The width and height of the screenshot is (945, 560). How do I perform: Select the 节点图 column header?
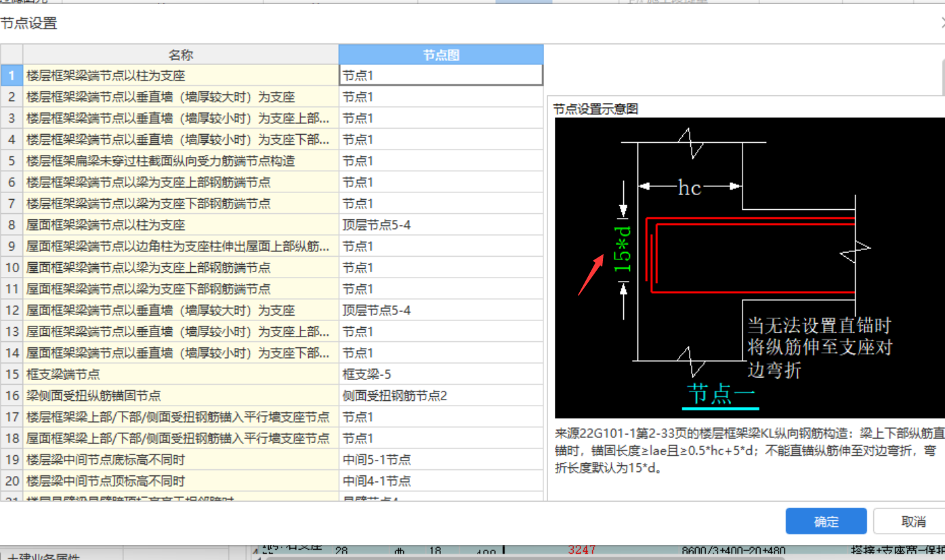[441, 55]
